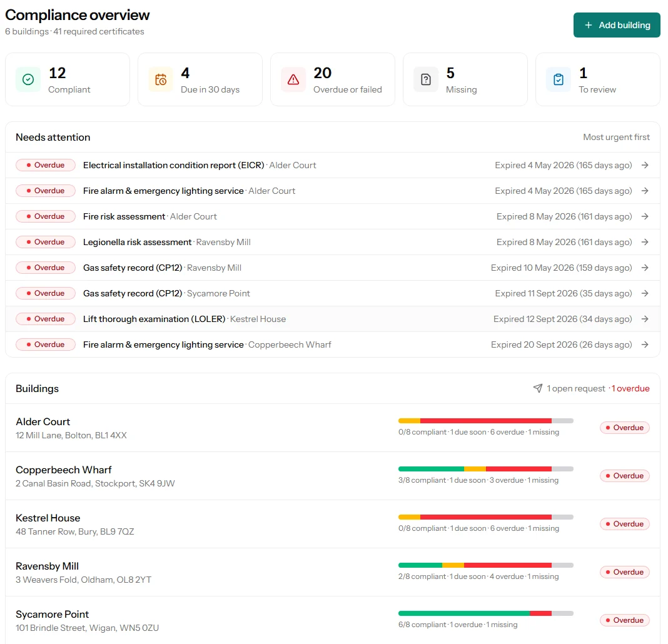This screenshot has width=668, height=644.
Task: Click Overdue badge on EICR row
Action: (x=46, y=165)
